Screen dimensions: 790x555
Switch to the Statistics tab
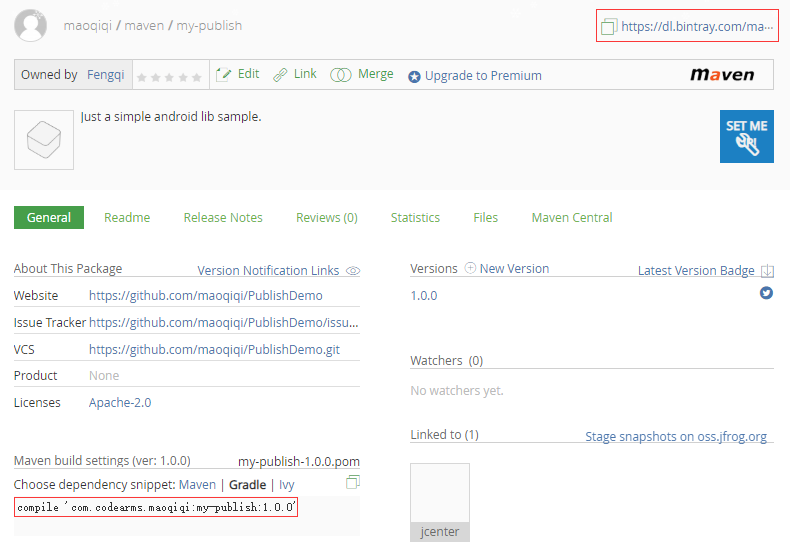coord(415,218)
